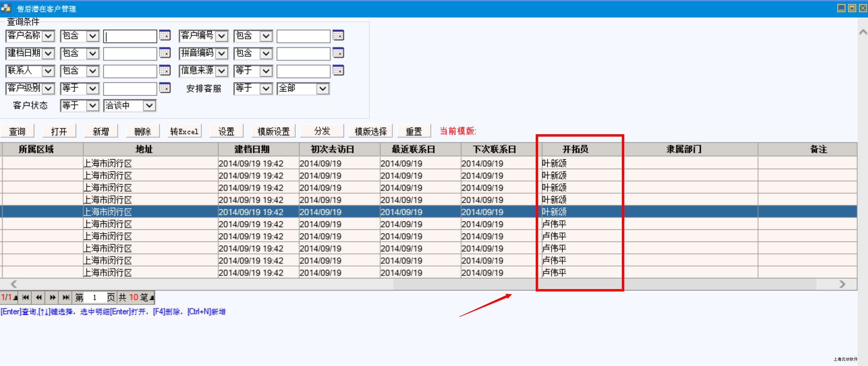The width and height of the screenshot is (868, 366).
Task: Click calendar icon next to 客户名称 input
Action: [165, 35]
